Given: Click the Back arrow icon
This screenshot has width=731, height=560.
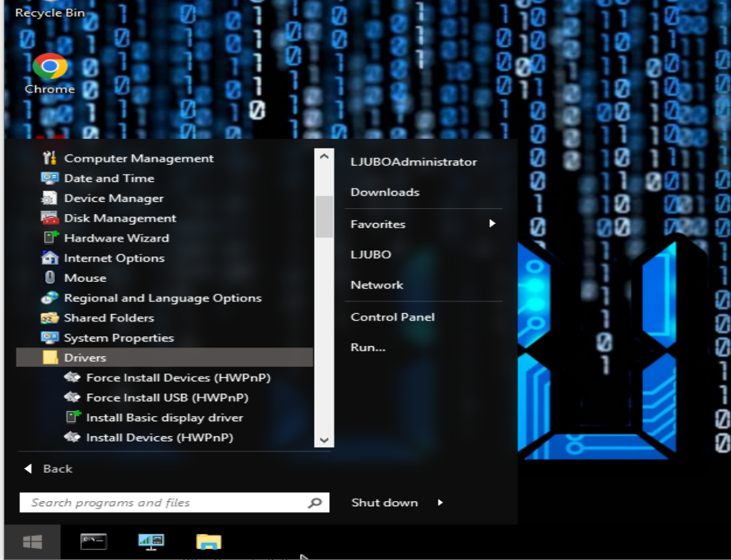Looking at the screenshot, I should point(28,469).
